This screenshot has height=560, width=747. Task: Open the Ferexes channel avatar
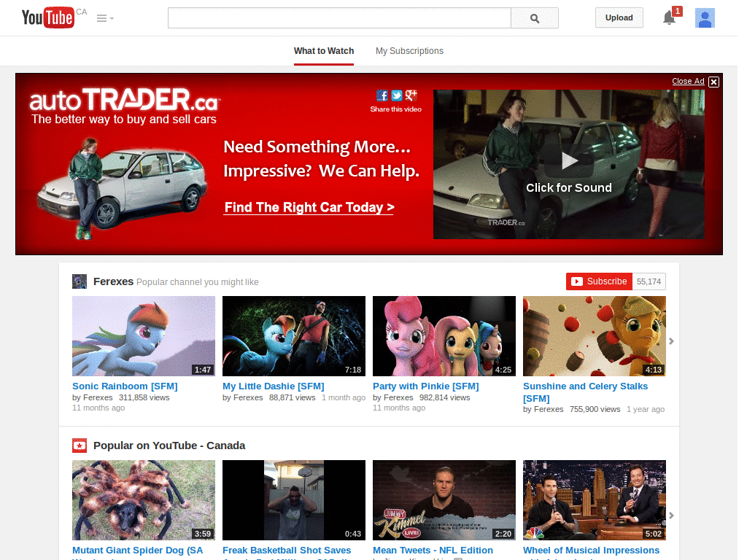pyautogui.click(x=79, y=281)
